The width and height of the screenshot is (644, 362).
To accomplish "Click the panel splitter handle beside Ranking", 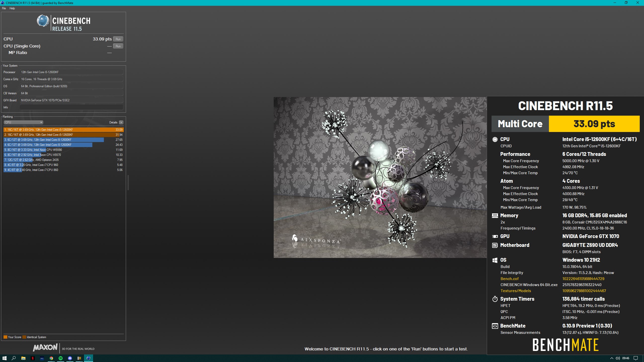I will tap(128, 183).
